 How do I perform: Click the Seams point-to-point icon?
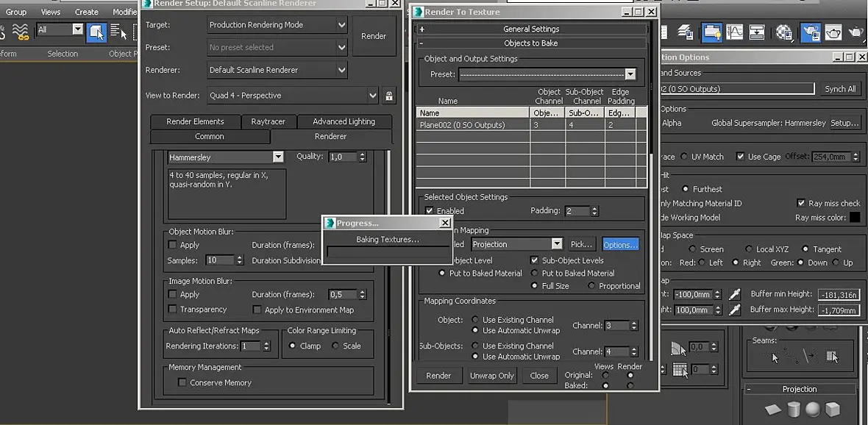point(792,357)
